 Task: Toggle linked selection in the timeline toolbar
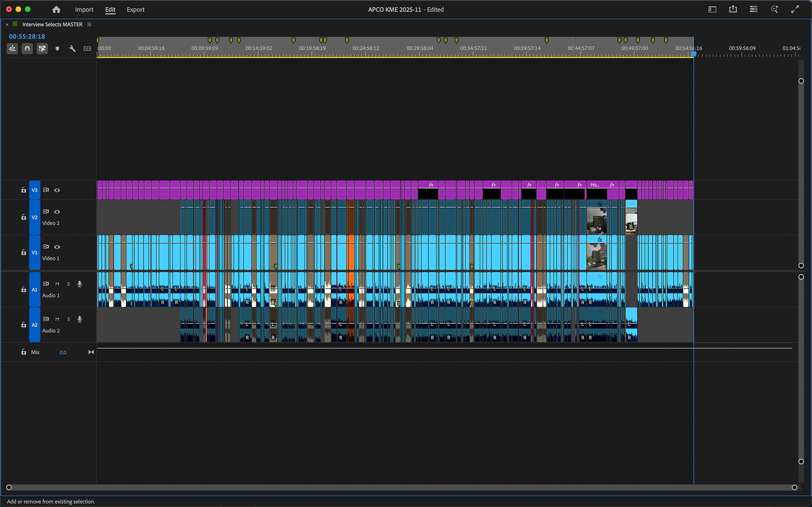(x=42, y=48)
